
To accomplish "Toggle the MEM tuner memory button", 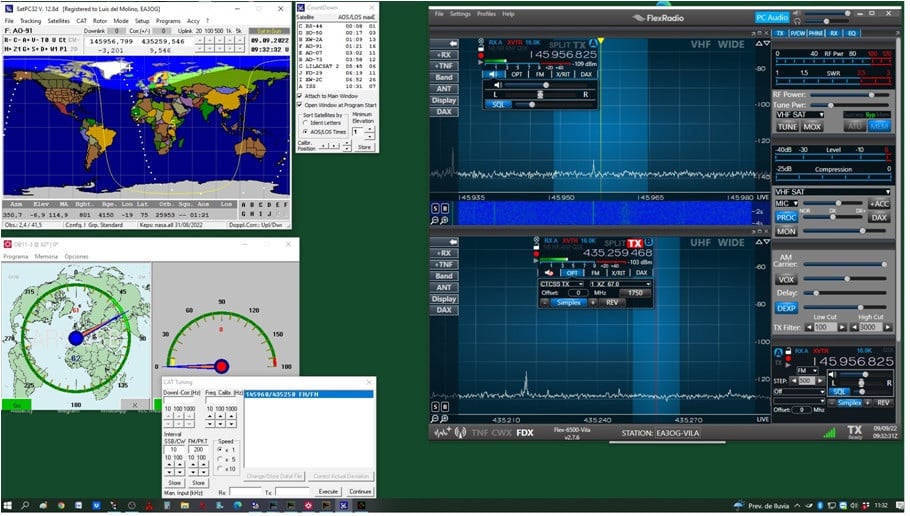I will (x=879, y=127).
